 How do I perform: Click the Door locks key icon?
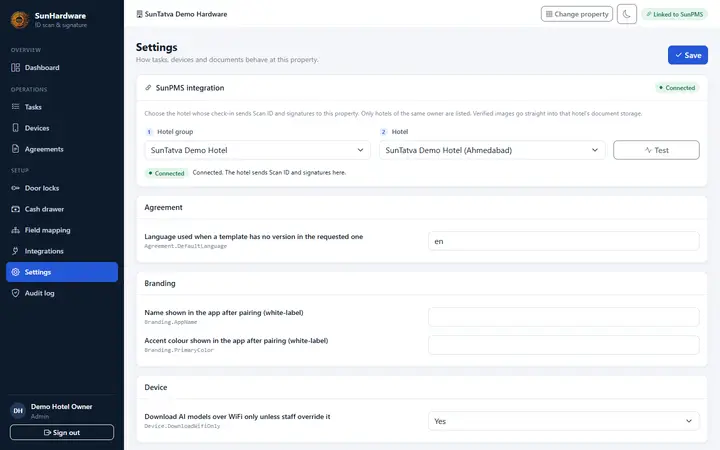pos(16,188)
